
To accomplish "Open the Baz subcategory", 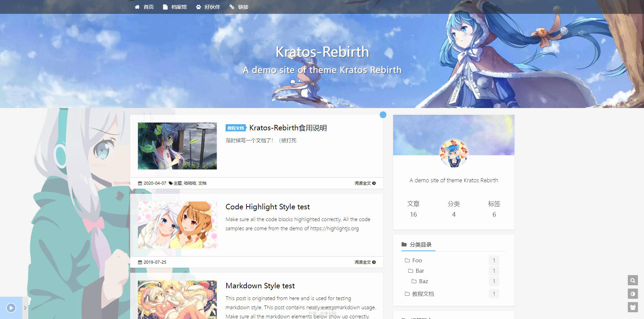I will pyautogui.click(x=423, y=281).
